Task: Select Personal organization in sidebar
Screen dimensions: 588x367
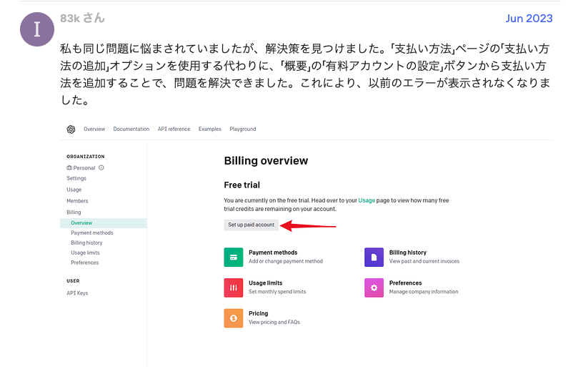Action: tap(81, 168)
